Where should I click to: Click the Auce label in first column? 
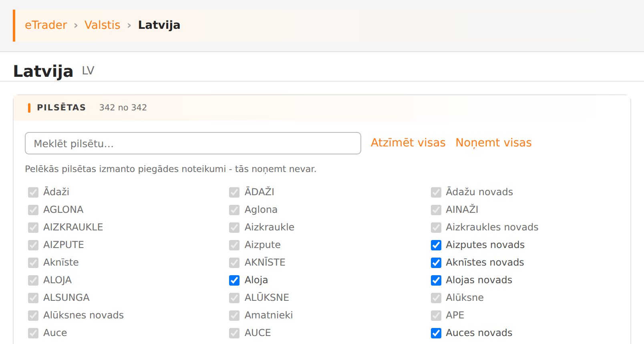[55, 333]
